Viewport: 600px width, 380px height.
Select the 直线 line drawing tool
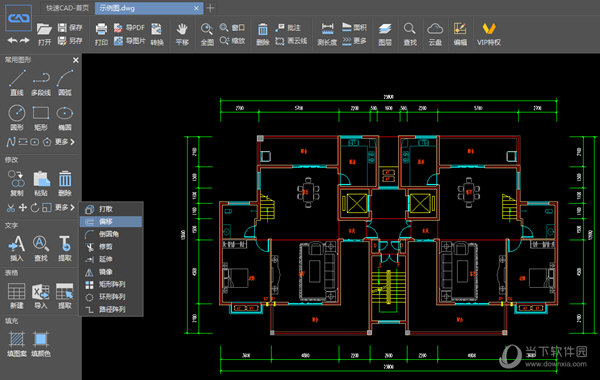pos(17,82)
